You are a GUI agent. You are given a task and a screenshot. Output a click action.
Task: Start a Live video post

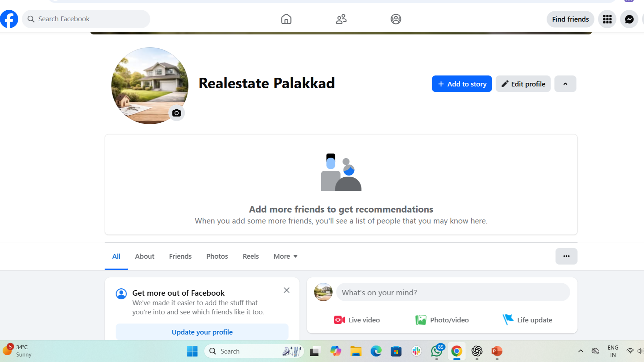357,320
